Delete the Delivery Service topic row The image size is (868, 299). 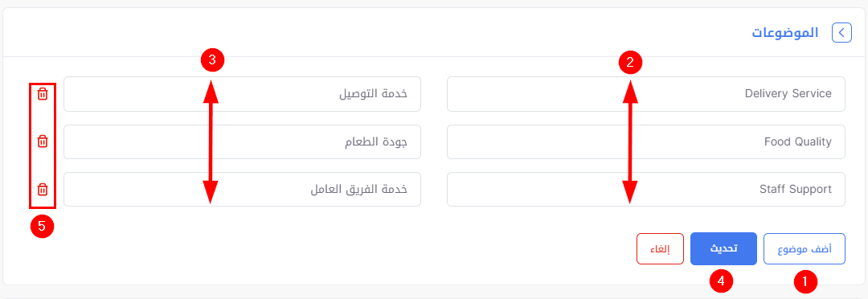(x=42, y=94)
